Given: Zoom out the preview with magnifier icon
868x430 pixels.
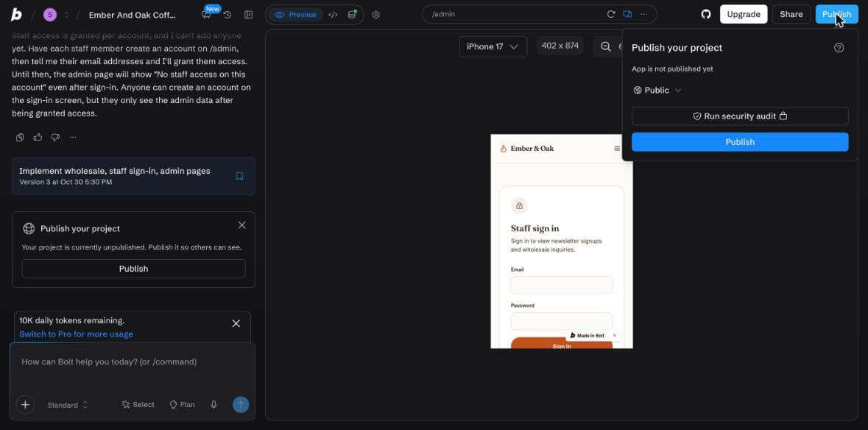Looking at the screenshot, I should [606, 46].
